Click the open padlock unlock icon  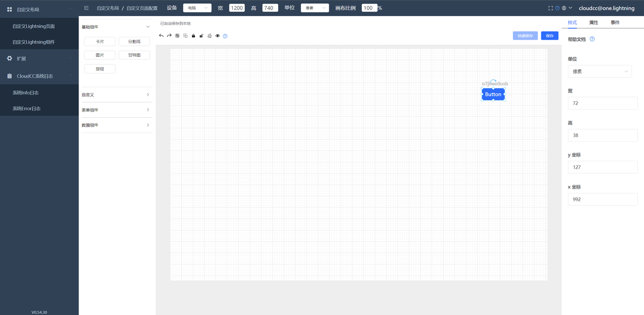point(201,36)
